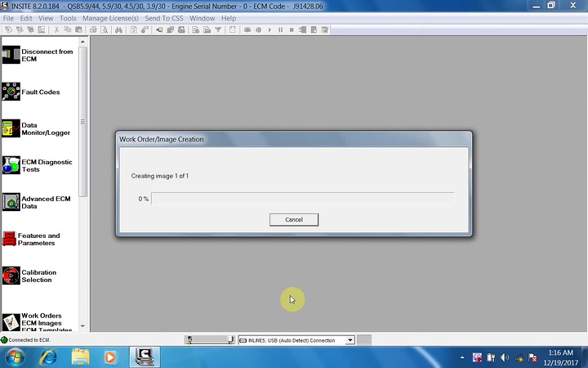Click the first toolbar icon on the left
Viewport: 588px width, 368px height.
coord(8,29)
